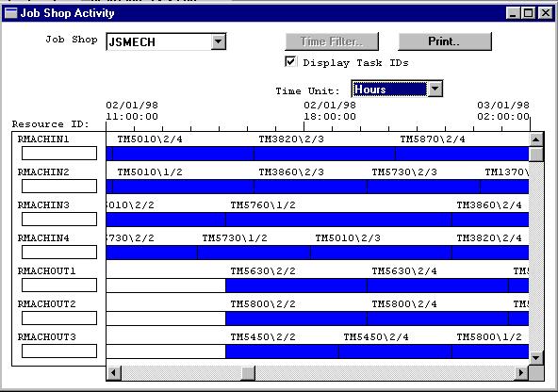Viewport: 558px width, 392px height.
Task: Click the empty field under RMACHIN2
Action: pyautogui.click(x=59, y=186)
